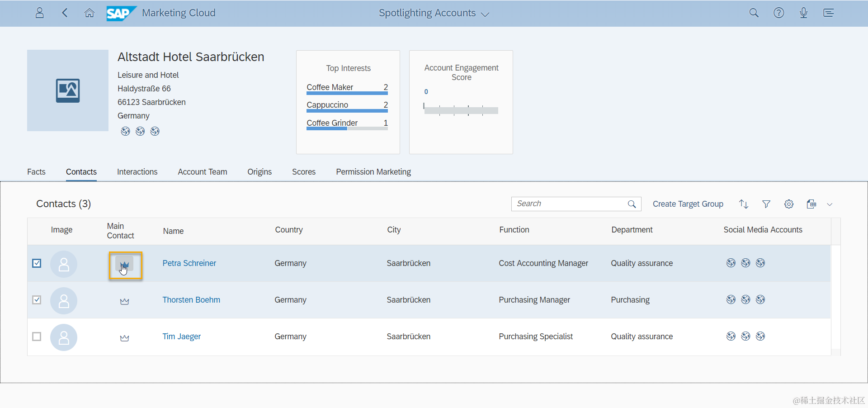Open table settings gear icon
Image resolution: width=868 pixels, height=408 pixels.
coord(789,204)
